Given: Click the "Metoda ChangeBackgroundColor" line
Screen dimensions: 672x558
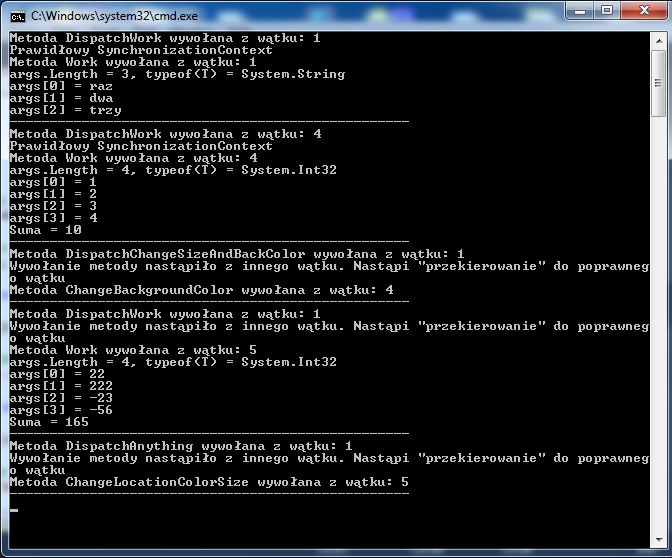Looking at the screenshot, I should click(x=201, y=290).
